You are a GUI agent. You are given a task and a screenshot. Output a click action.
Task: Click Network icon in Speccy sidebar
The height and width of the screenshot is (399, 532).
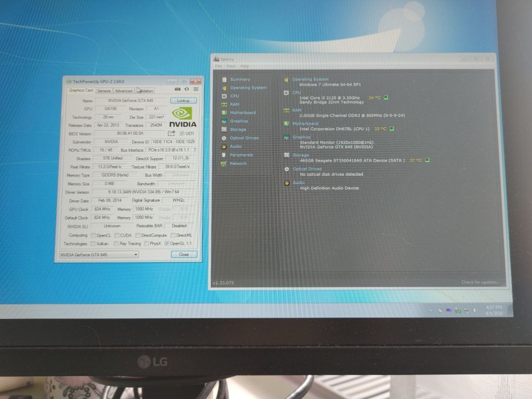pyautogui.click(x=224, y=164)
